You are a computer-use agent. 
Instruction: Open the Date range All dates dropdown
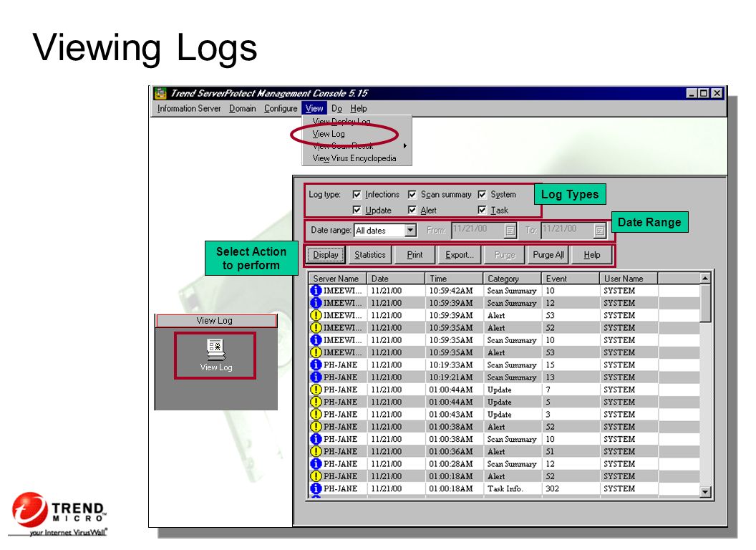[x=410, y=230]
